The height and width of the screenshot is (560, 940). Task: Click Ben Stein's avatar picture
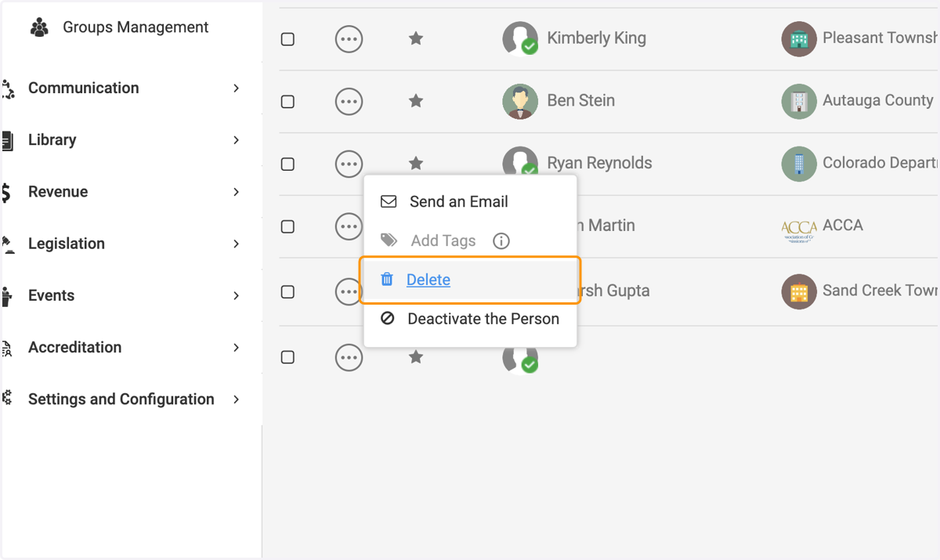520,101
